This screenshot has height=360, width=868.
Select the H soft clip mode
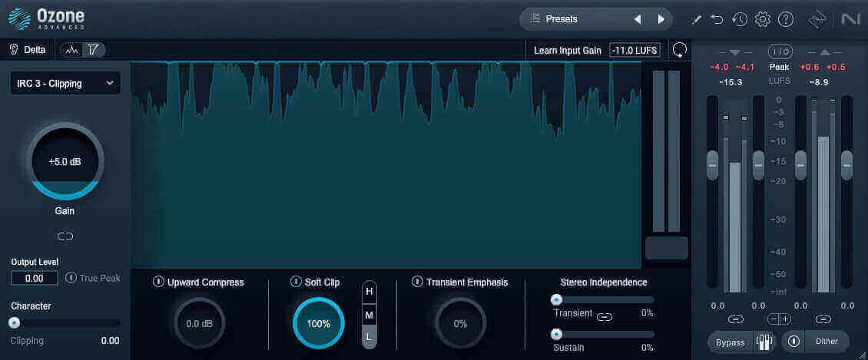[369, 292]
